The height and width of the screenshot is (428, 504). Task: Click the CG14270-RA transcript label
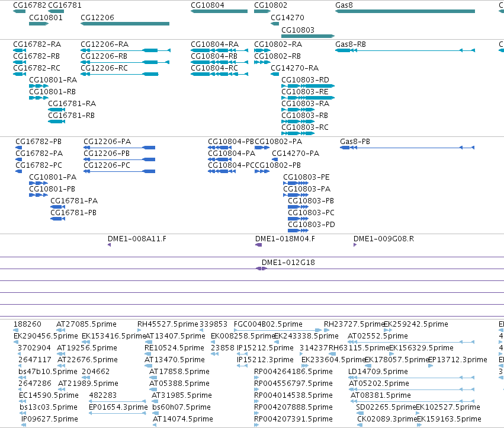294,68
